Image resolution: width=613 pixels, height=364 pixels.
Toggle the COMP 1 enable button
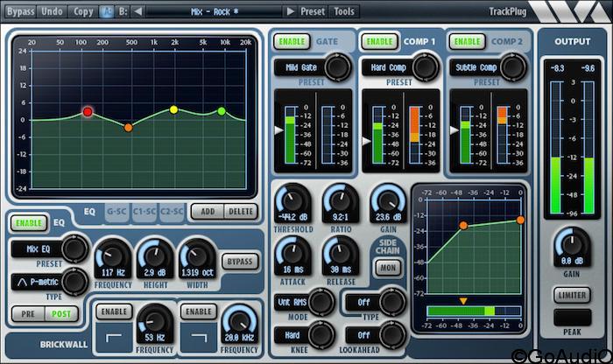coord(379,41)
